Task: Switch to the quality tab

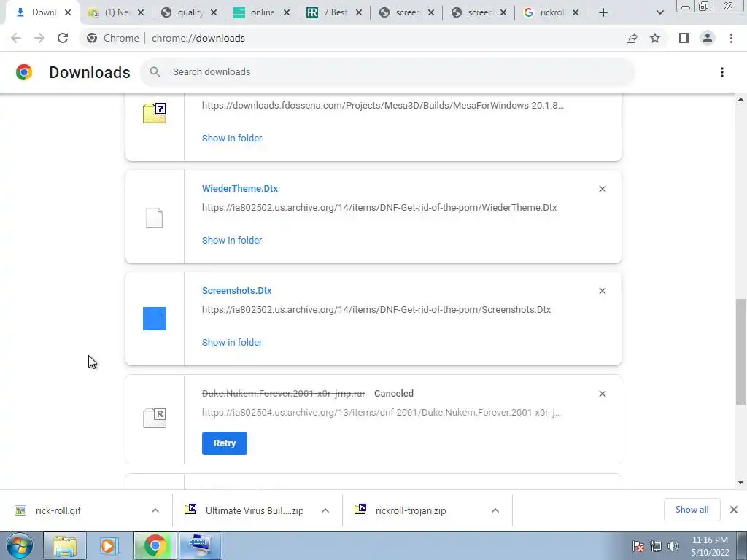Action: [x=189, y=13]
